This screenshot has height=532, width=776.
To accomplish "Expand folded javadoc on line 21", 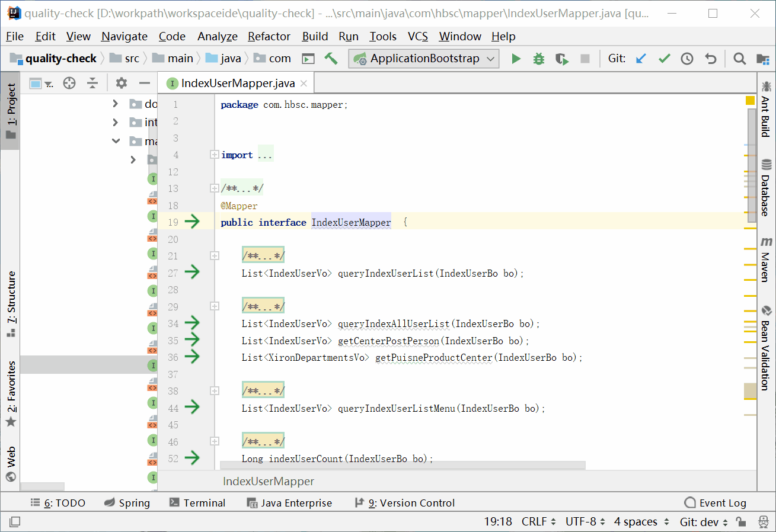I will (x=214, y=256).
